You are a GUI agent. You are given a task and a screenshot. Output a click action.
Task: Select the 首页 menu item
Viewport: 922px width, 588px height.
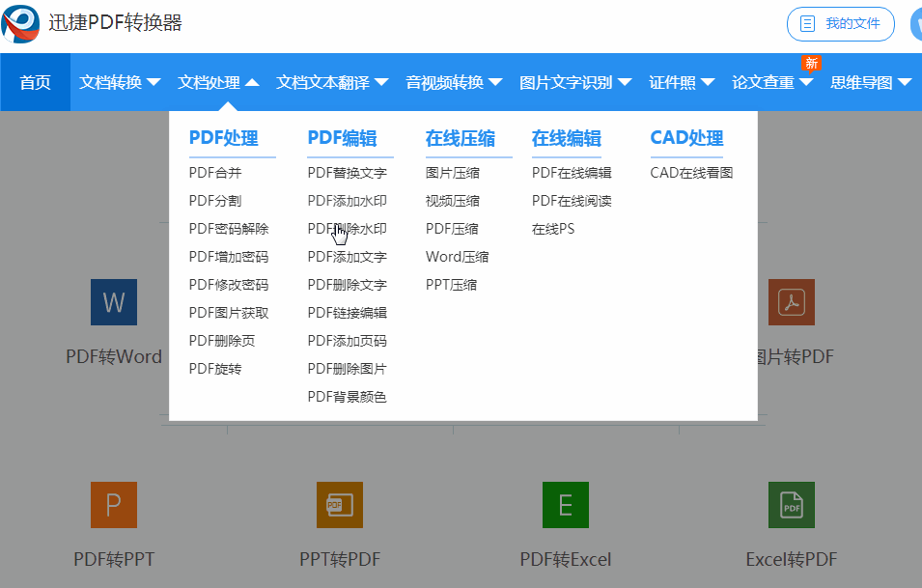pos(35,83)
